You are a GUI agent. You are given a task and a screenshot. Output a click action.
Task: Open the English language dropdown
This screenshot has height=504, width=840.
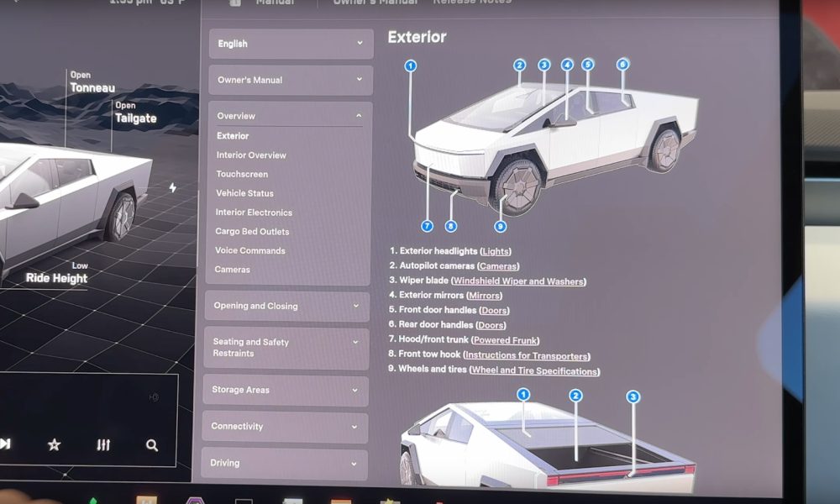point(291,44)
